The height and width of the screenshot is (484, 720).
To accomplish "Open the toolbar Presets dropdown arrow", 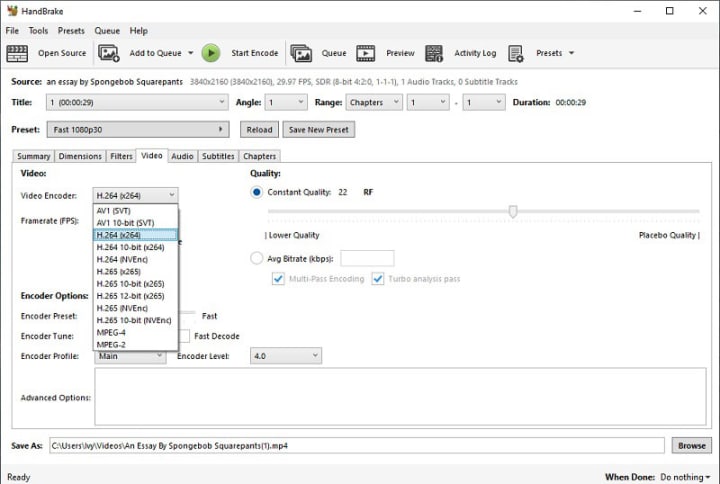I will tap(571, 53).
